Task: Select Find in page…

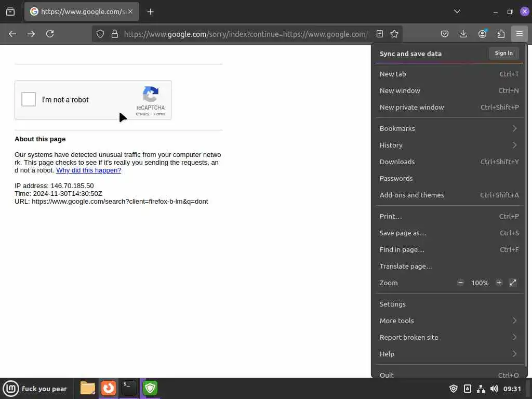Action: click(449, 250)
